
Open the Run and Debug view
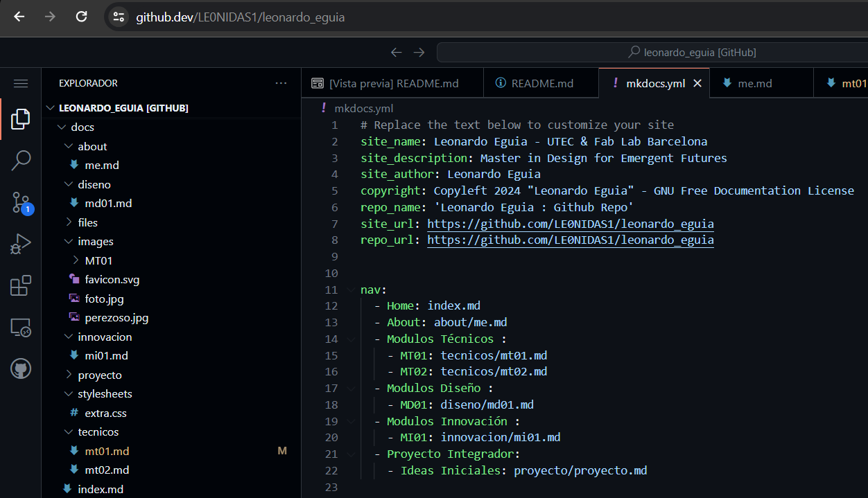21,244
